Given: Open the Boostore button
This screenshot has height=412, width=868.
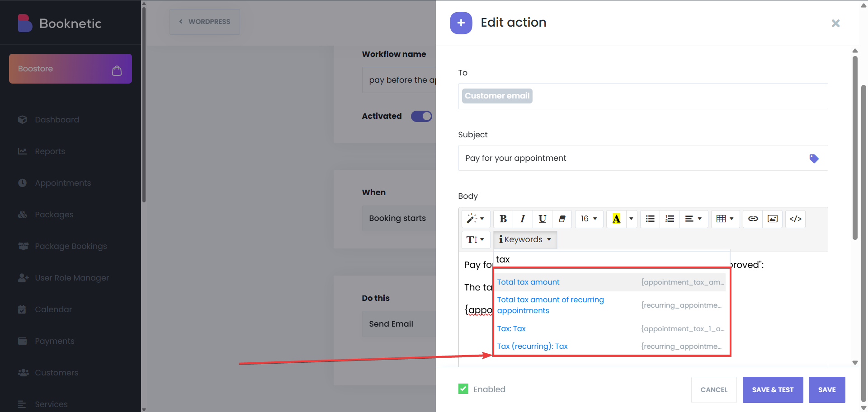Looking at the screenshot, I should pyautogui.click(x=71, y=69).
